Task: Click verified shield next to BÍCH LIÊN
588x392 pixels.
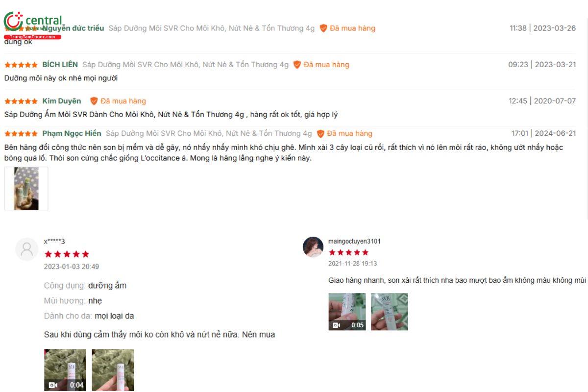Action: point(297,65)
